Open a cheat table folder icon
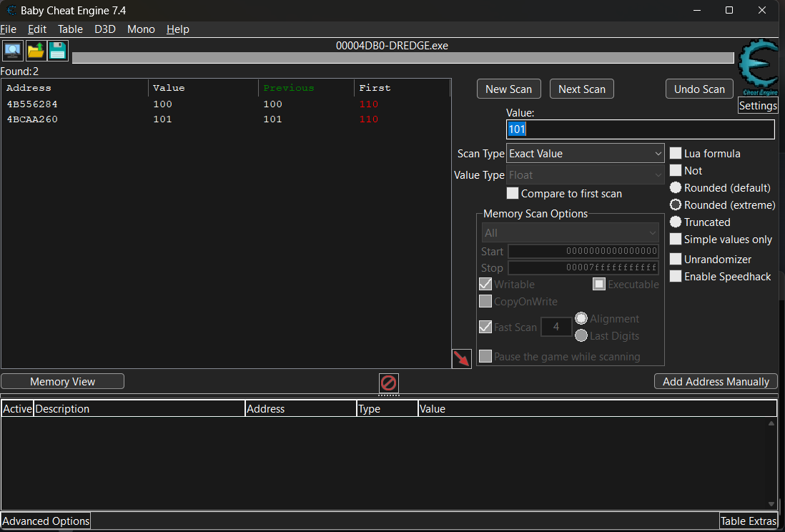 pos(36,51)
